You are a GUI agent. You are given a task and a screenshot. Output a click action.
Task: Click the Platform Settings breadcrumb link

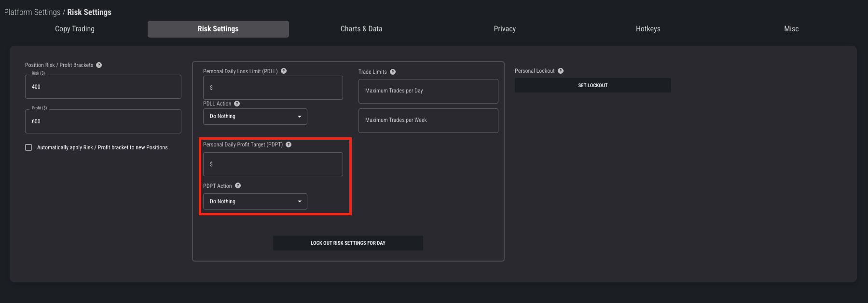32,12
